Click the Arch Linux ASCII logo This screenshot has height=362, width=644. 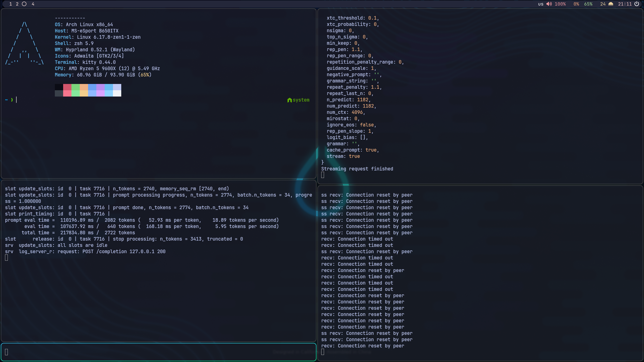point(24,43)
